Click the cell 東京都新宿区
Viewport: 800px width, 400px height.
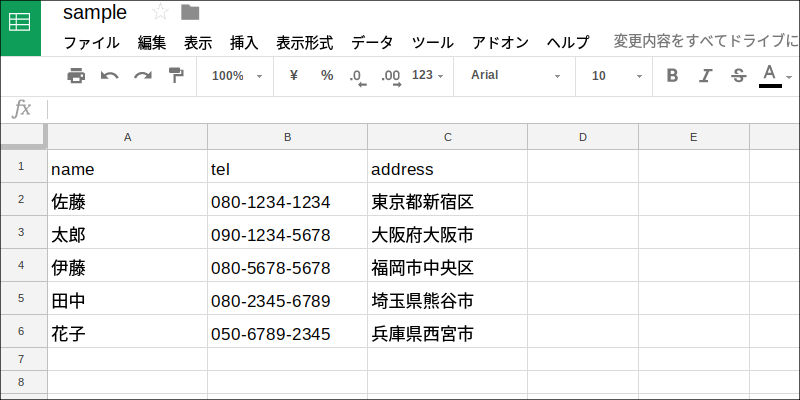(447, 199)
